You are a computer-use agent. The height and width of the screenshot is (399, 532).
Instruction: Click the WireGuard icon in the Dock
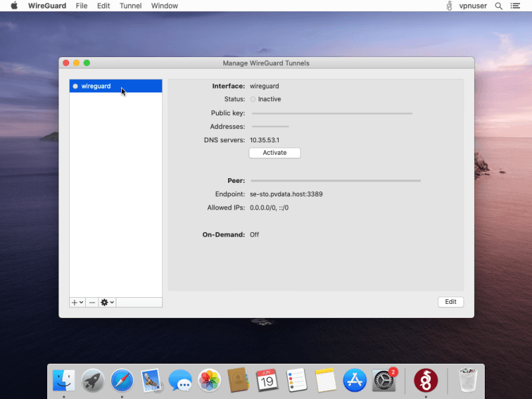(426, 380)
